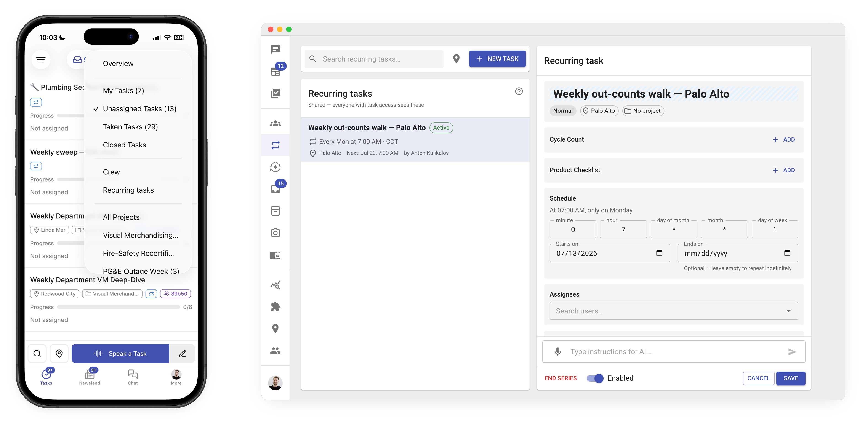868x423 pixels.
Task: Open Ends on calendar picker icon
Action: click(787, 253)
